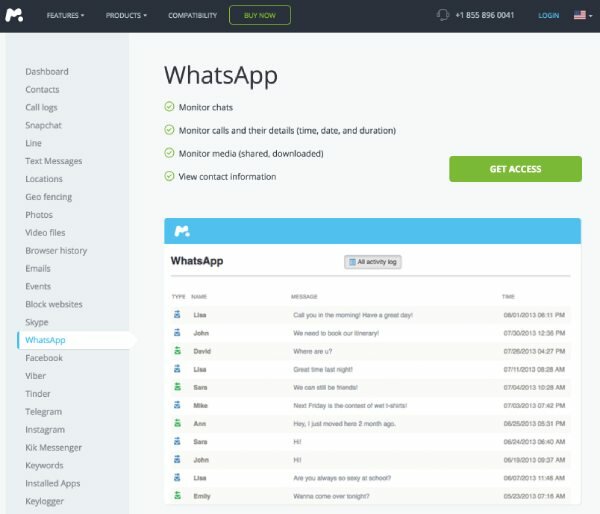
Task: Click the mSpy logo in the top navigation
Action: (x=14, y=15)
